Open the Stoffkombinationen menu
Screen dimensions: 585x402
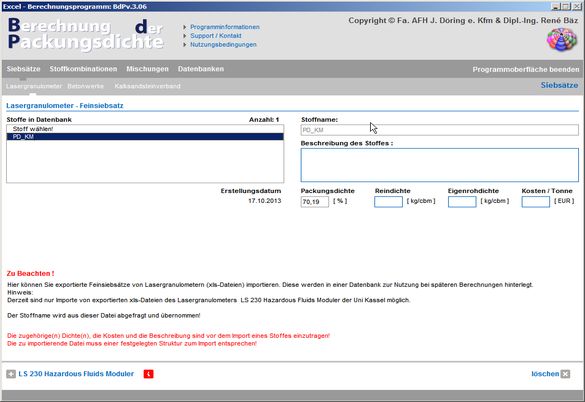pos(83,69)
